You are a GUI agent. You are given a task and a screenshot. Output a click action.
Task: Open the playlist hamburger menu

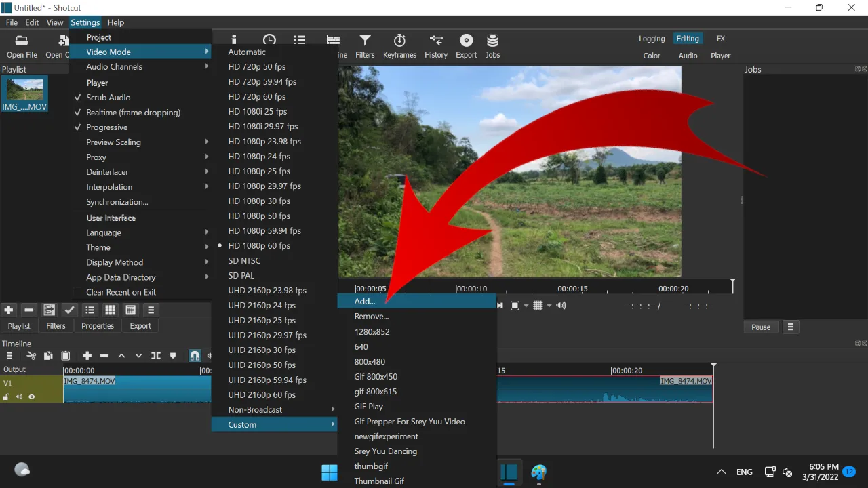[x=151, y=310]
